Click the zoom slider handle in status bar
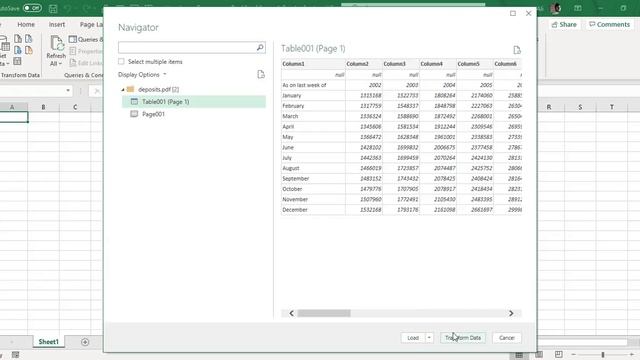This screenshot has height=360, width=640. click(603, 355)
